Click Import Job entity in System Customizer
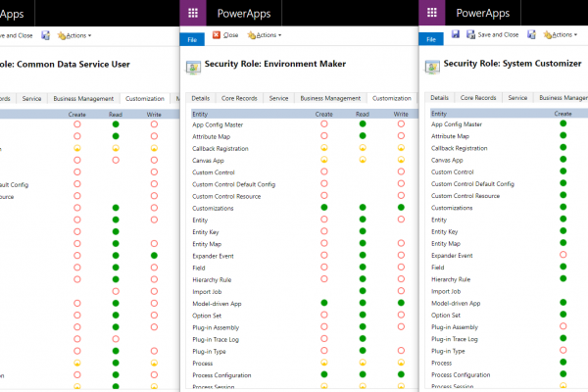This screenshot has height=392, width=588. 446,291
